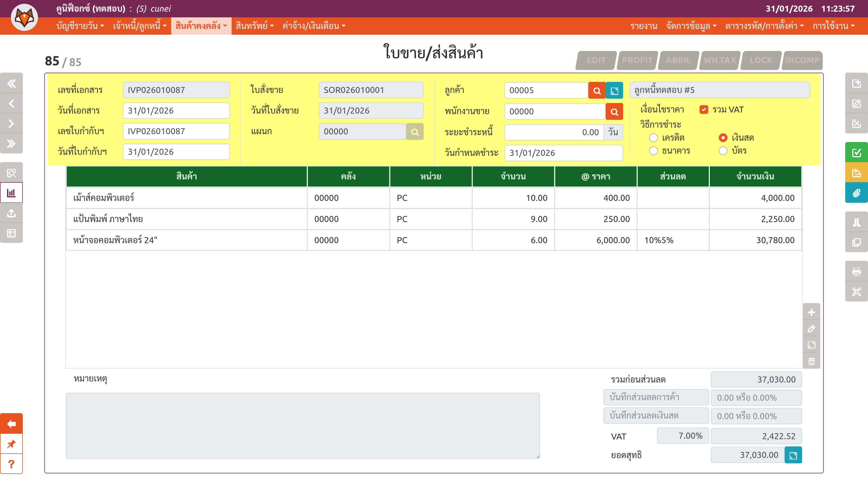The width and height of the screenshot is (868, 488).
Task: Click the question mark help icon
Action: point(11,464)
